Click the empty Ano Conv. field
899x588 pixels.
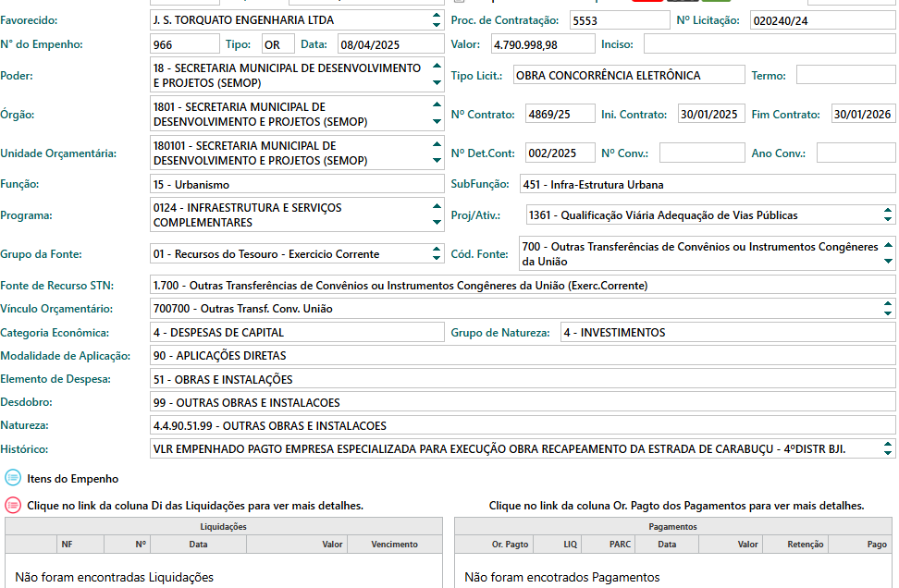pos(856,153)
